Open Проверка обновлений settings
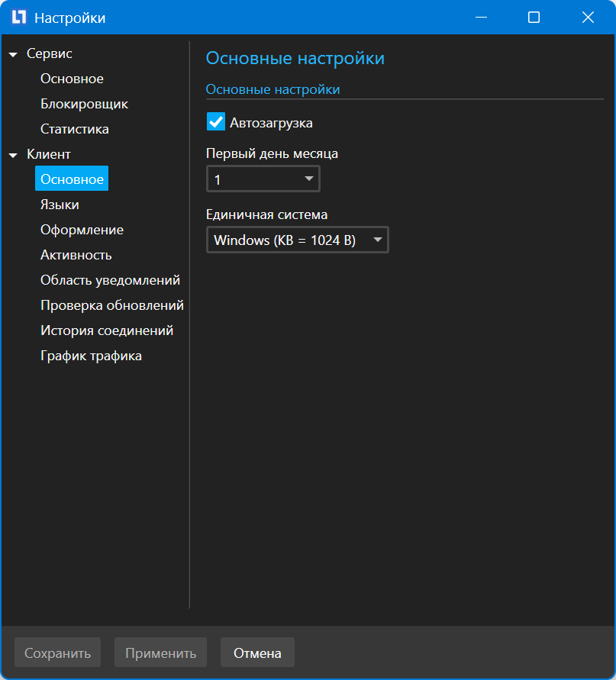This screenshot has height=680, width=616. (x=112, y=305)
